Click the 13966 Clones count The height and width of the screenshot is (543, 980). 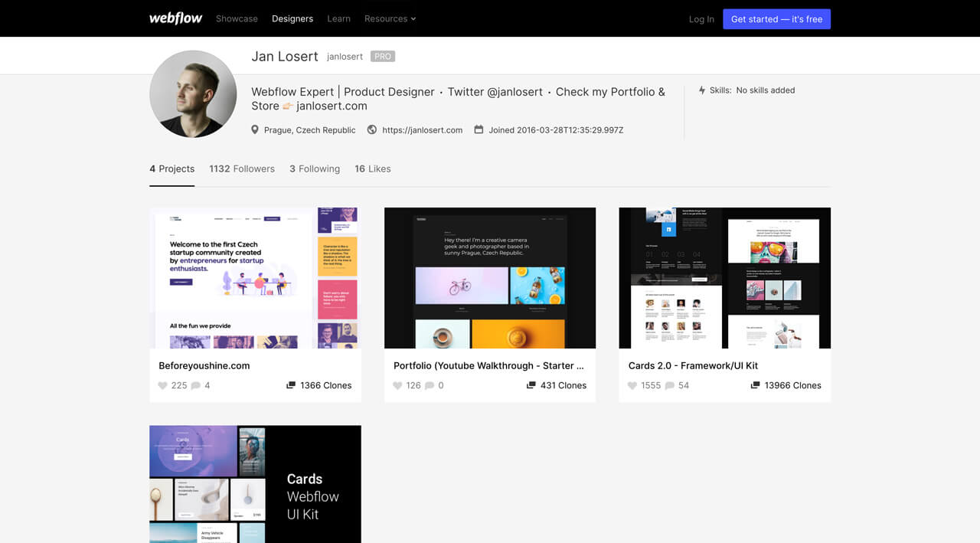(x=793, y=385)
